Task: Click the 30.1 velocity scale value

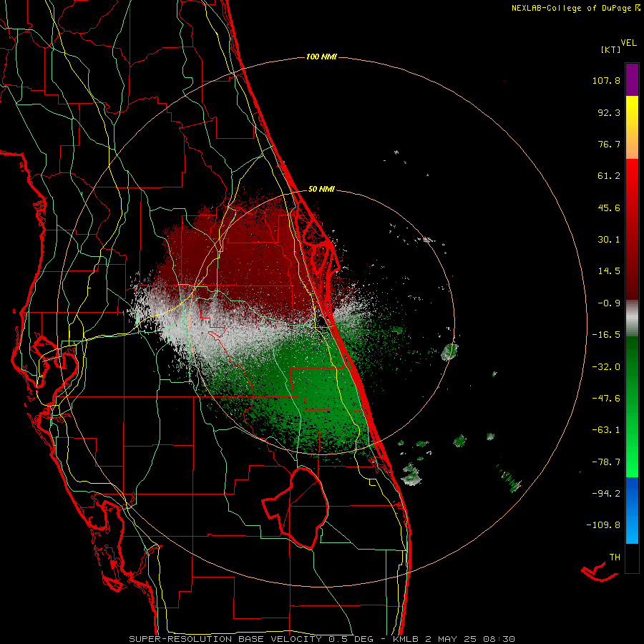Action: tap(609, 240)
